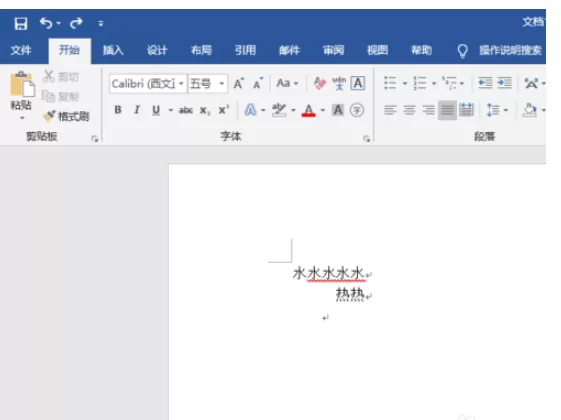Apply text highlight color
This screenshot has width=561, height=420.
279,110
